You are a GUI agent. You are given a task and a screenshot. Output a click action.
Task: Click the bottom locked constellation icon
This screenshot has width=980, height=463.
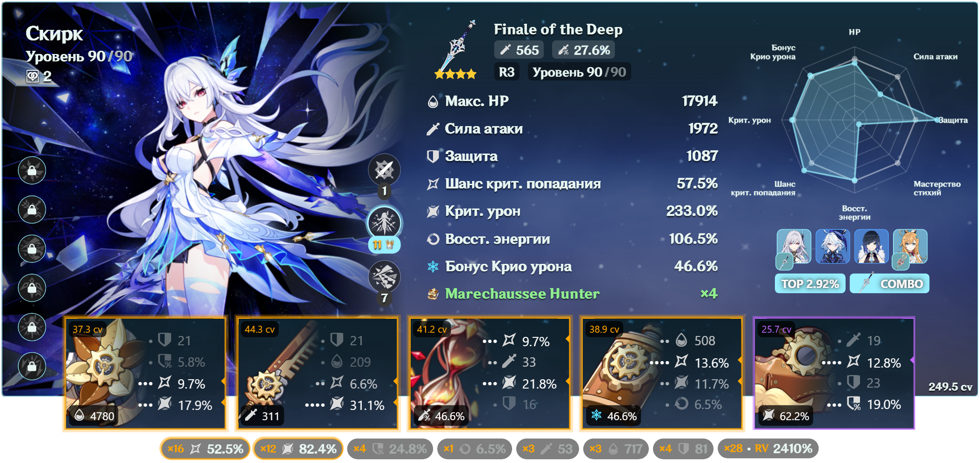tap(32, 366)
